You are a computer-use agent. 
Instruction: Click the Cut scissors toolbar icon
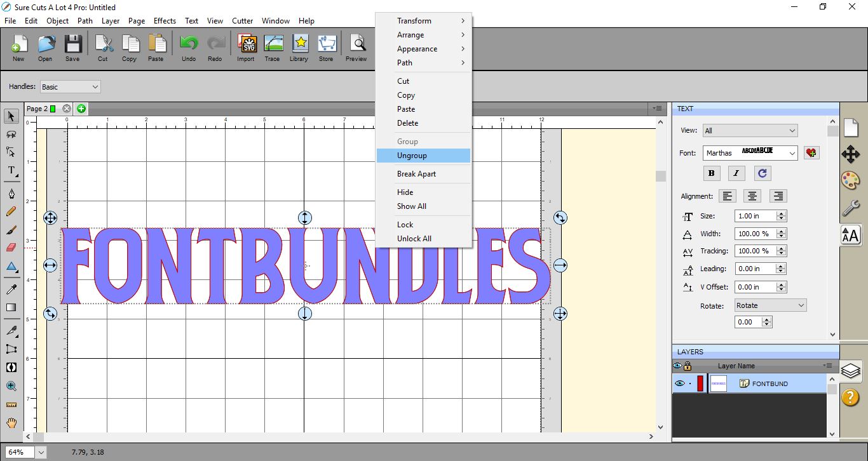(103, 48)
